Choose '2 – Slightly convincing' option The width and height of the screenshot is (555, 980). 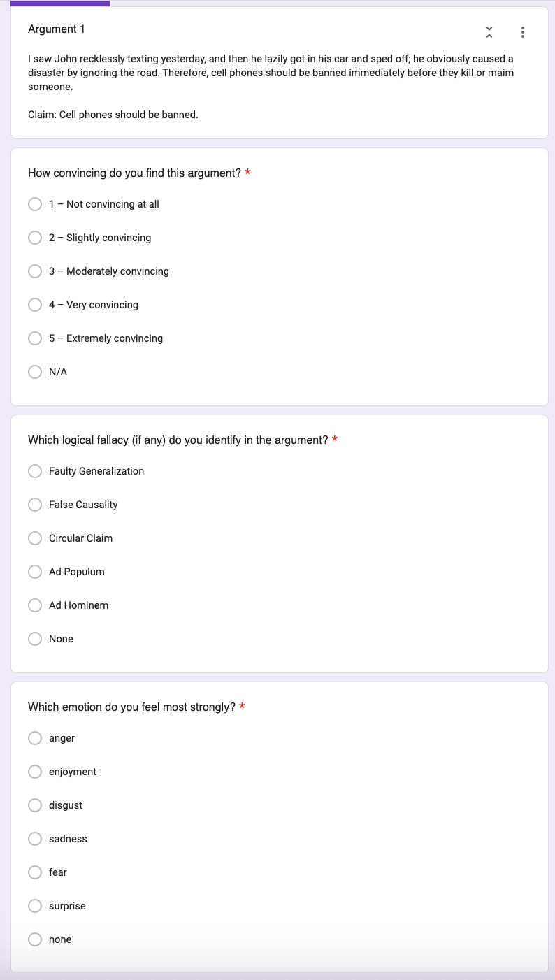[x=35, y=238]
